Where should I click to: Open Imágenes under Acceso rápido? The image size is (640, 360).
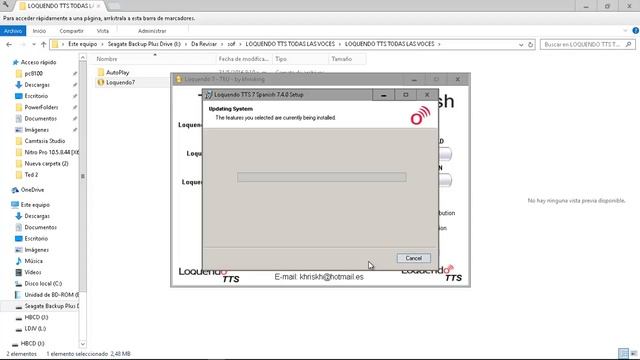(36, 130)
